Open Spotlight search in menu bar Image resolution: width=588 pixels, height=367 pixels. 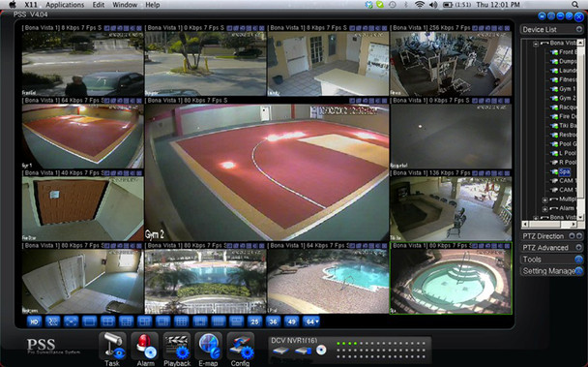574,5
